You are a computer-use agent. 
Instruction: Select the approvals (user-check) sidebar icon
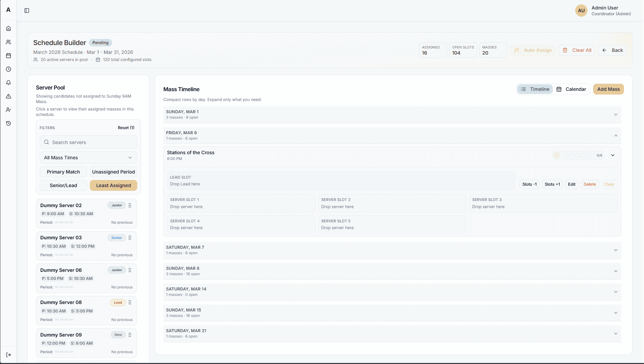pos(8,110)
